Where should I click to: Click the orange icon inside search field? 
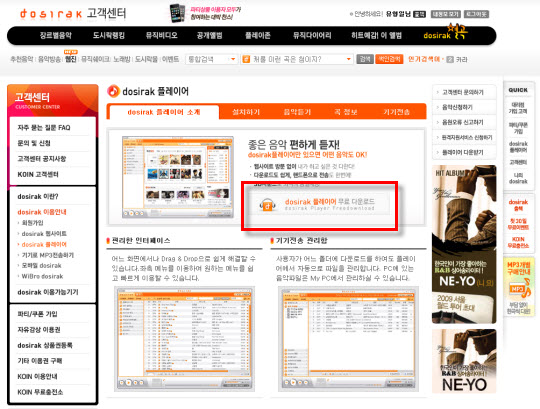pos(246,59)
